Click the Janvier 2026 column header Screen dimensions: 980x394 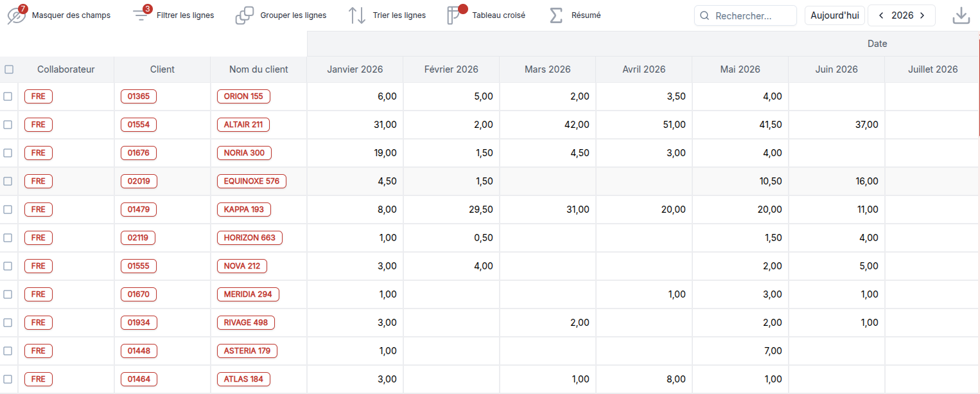(x=355, y=69)
